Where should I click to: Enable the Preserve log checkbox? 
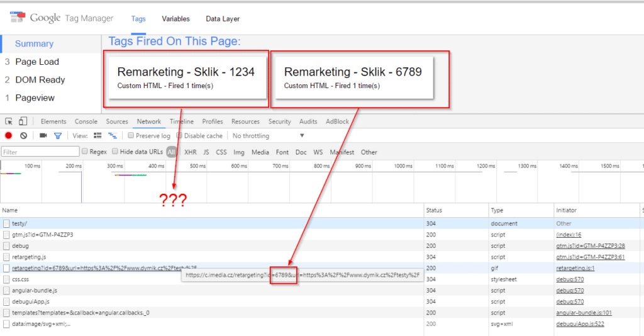pos(131,135)
